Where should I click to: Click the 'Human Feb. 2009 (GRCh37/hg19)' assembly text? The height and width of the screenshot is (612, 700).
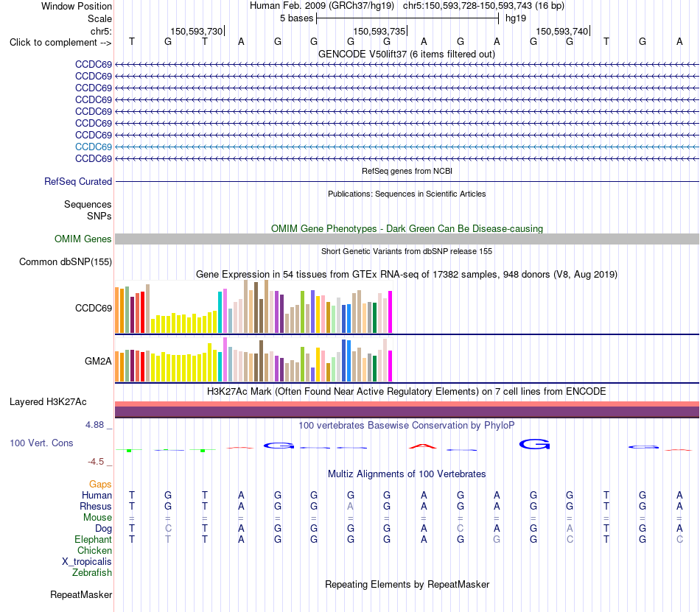pos(322,6)
